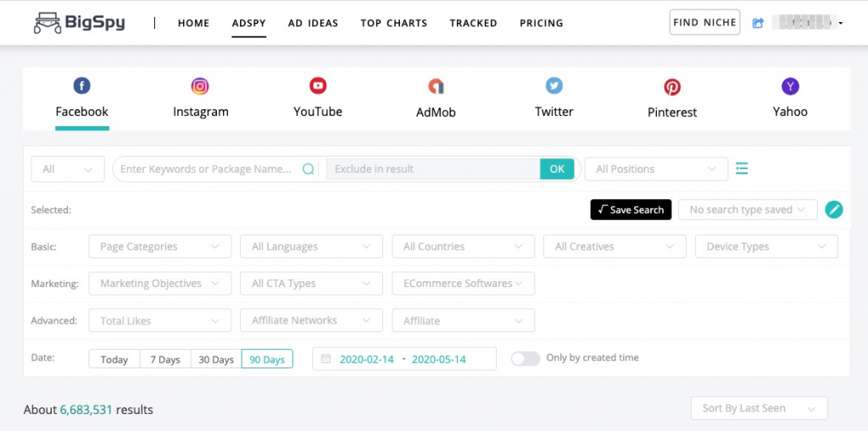This screenshot has height=431, width=868.
Task: Open No search type saved dropdown
Action: 748,210
